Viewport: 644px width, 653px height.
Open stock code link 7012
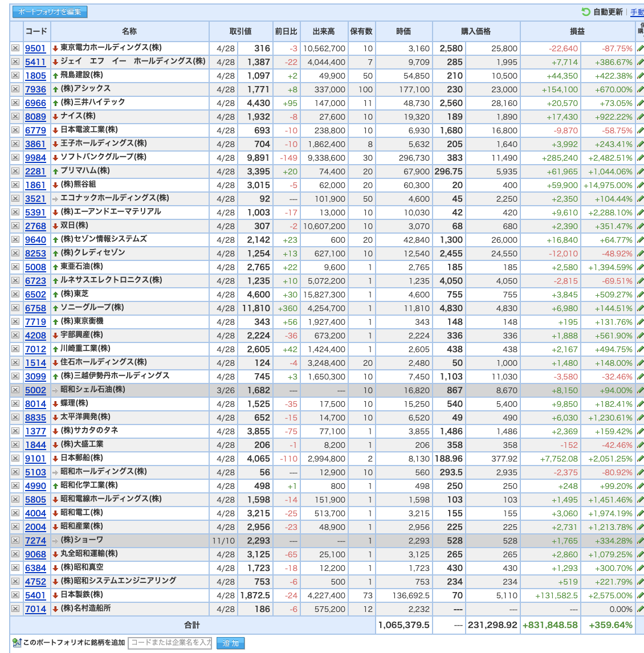click(x=35, y=349)
